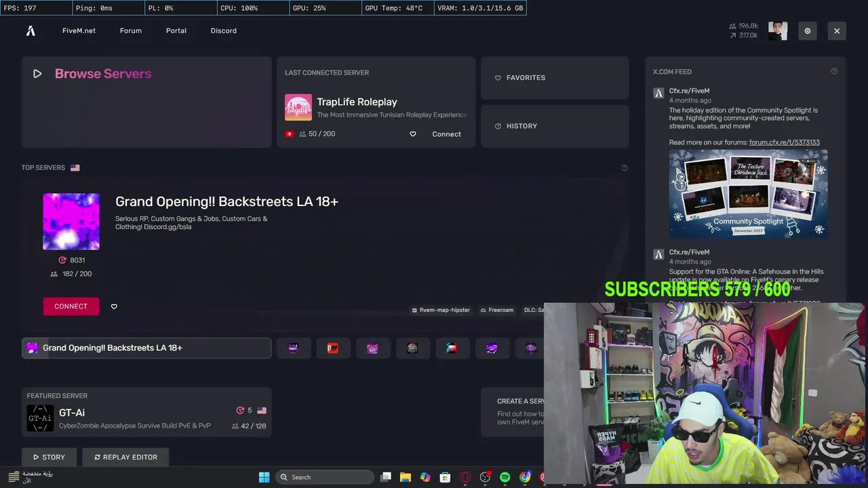
Task: Click the Backstreets upvote count 8031 icon
Action: [x=62, y=260]
